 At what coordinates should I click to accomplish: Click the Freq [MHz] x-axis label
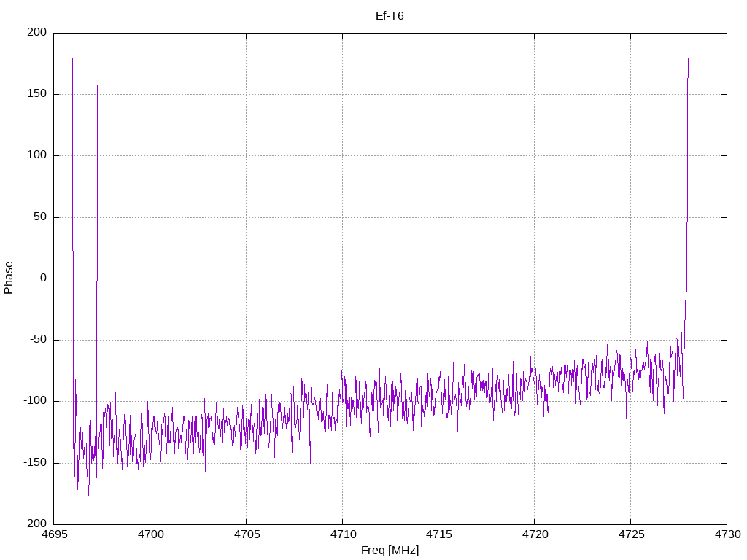tap(390, 551)
